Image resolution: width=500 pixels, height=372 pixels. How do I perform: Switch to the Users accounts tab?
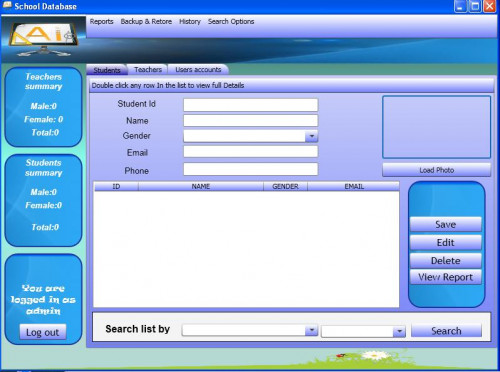(198, 69)
